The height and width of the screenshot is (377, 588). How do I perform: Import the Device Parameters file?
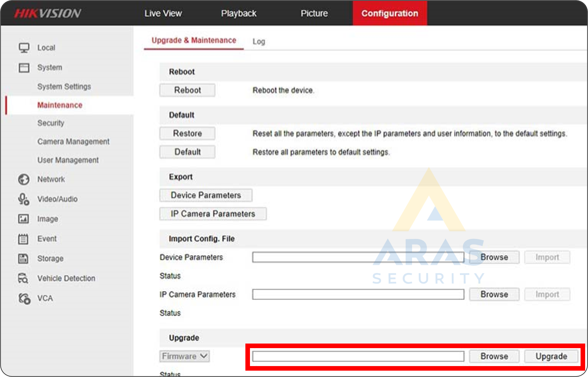tap(547, 257)
